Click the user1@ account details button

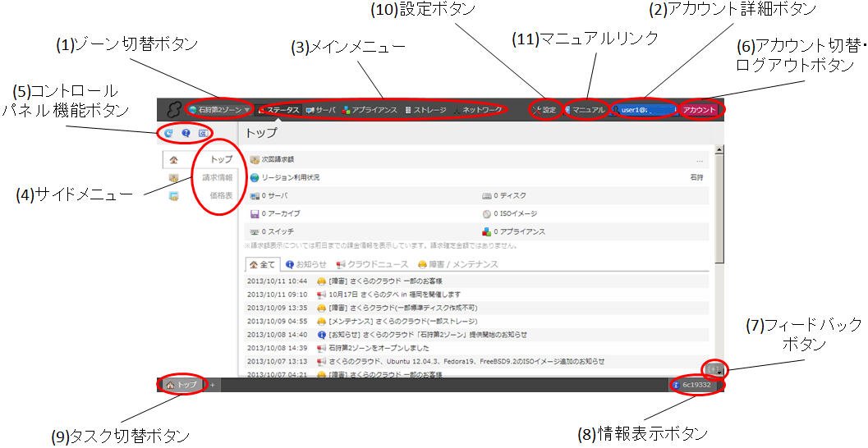point(642,110)
